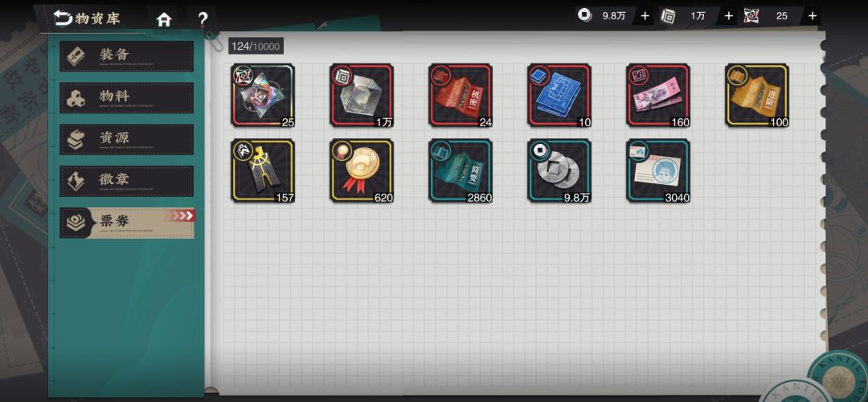The height and width of the screenshot is (402, 868).
Task: Click the 1万 cube balance in the top bar
Action: click(698, 16)
